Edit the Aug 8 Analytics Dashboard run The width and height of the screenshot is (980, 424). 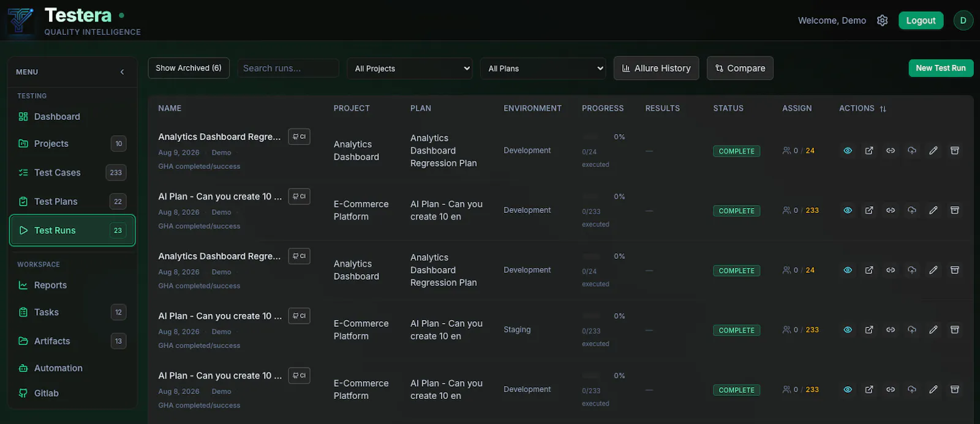(x=933, y=270)
